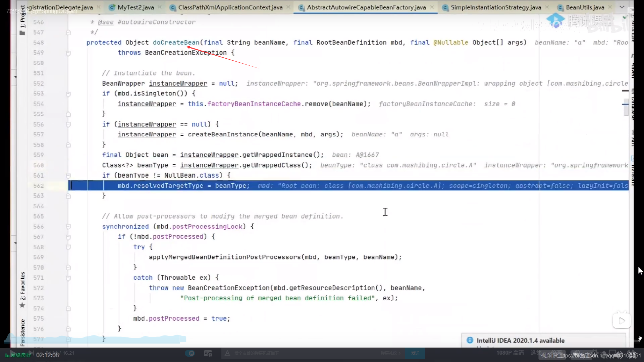Switch to the MyTest2.java tab
The height and width of the screenshot is (362, 644).
click(x=136, y=7)
